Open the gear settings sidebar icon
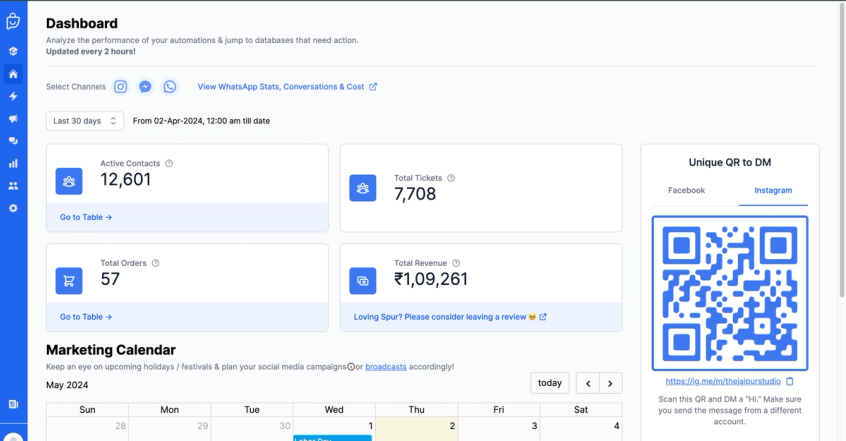The image size is (846, 441). click(13, 208)
